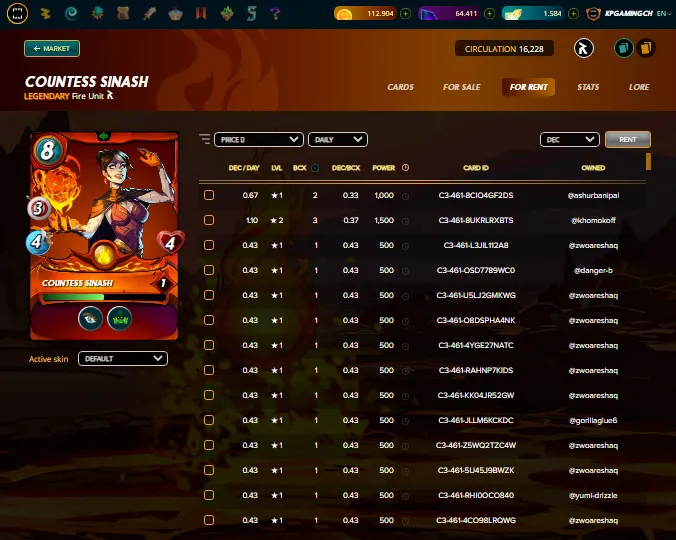Open the purple question mark help icon
The height and width of the screenshot is (540, 676).
[x=275, y=13]
